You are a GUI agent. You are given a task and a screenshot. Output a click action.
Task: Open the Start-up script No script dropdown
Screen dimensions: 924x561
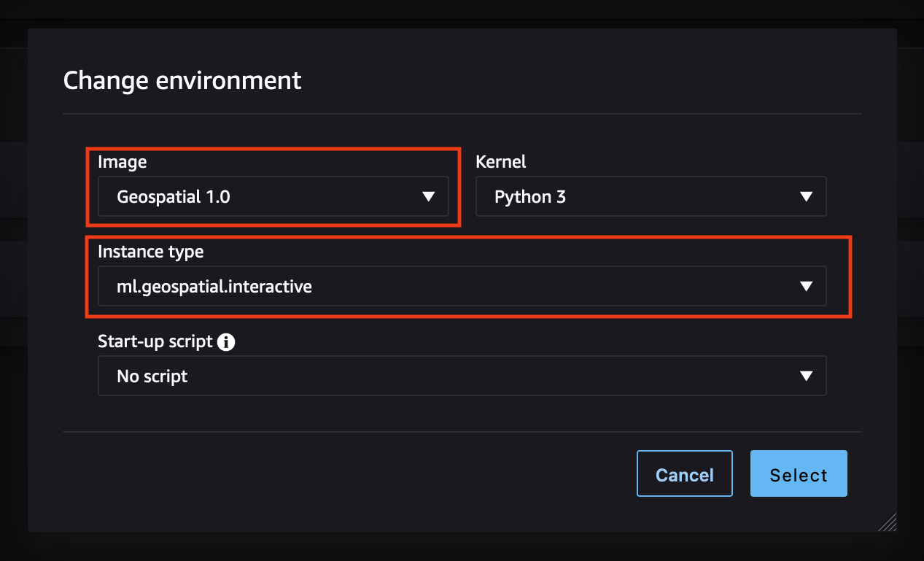(x=462, y=376)
